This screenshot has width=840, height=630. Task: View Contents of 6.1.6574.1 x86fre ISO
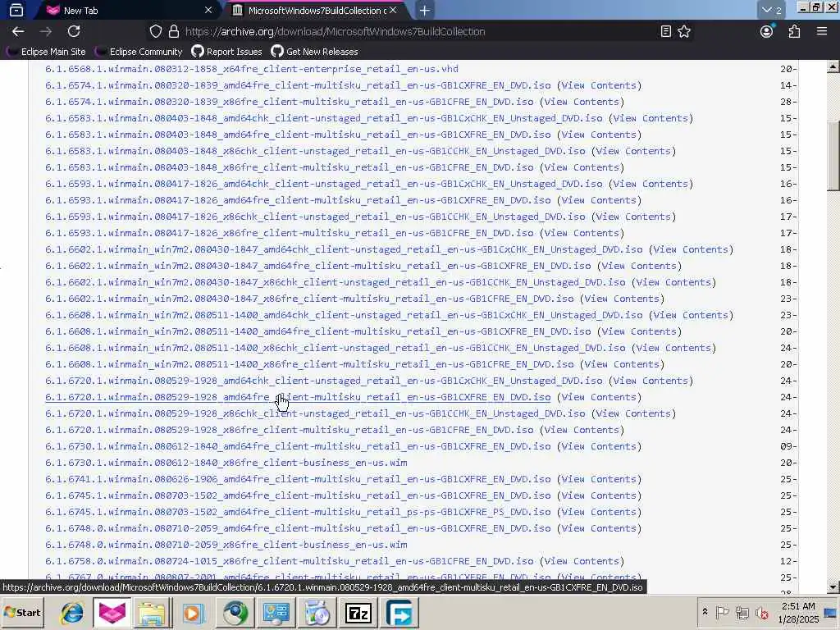(x=582, y=102)
